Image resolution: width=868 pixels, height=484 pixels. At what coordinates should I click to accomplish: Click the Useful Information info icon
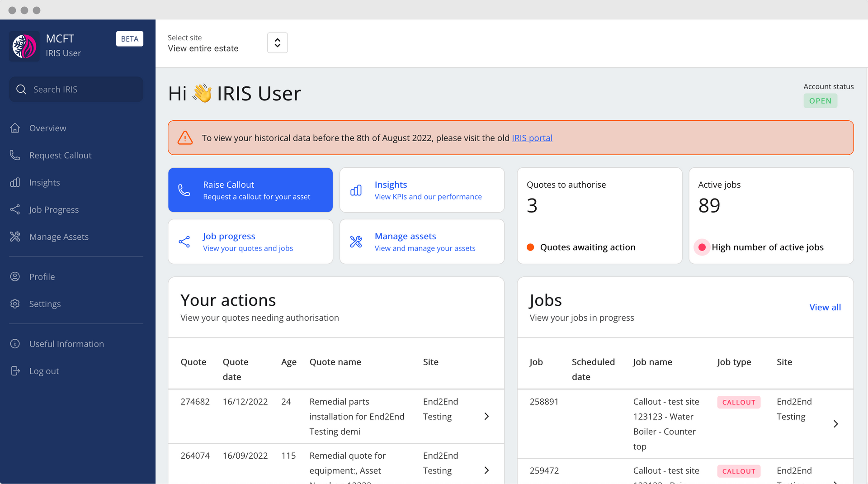[x=15, y=344]
